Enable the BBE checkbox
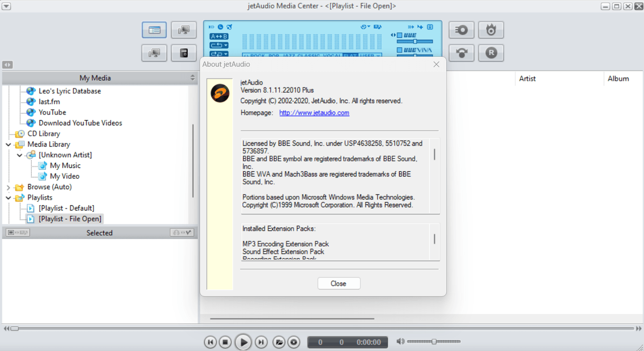 [x=399, y=35]
